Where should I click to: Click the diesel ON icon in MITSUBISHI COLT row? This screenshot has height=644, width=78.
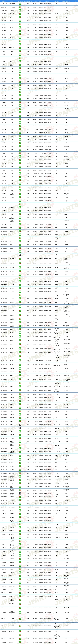coord(20,255)
